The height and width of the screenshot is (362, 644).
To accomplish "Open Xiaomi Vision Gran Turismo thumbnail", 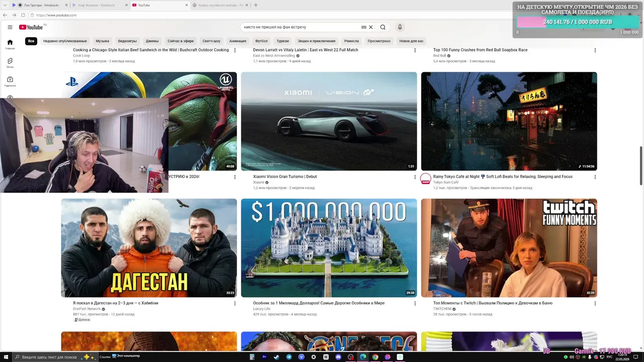I will click(x=329, y=121).
